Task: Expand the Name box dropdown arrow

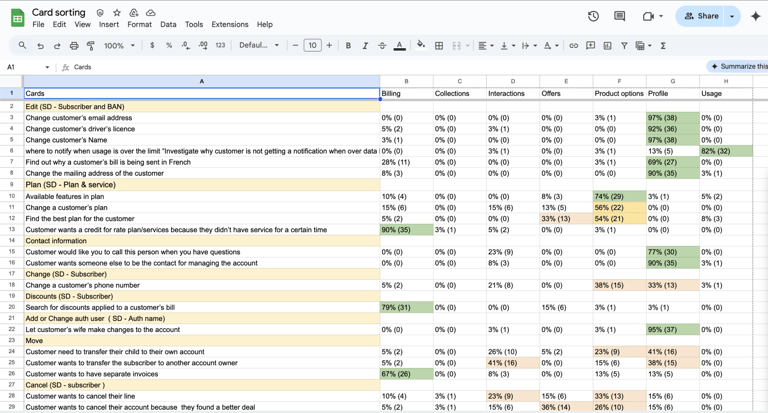Action: tap(47, 67)
